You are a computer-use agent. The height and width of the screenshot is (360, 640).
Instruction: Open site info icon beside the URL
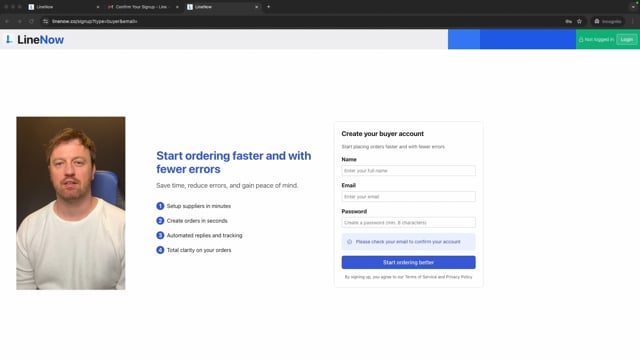click(45, 21)
